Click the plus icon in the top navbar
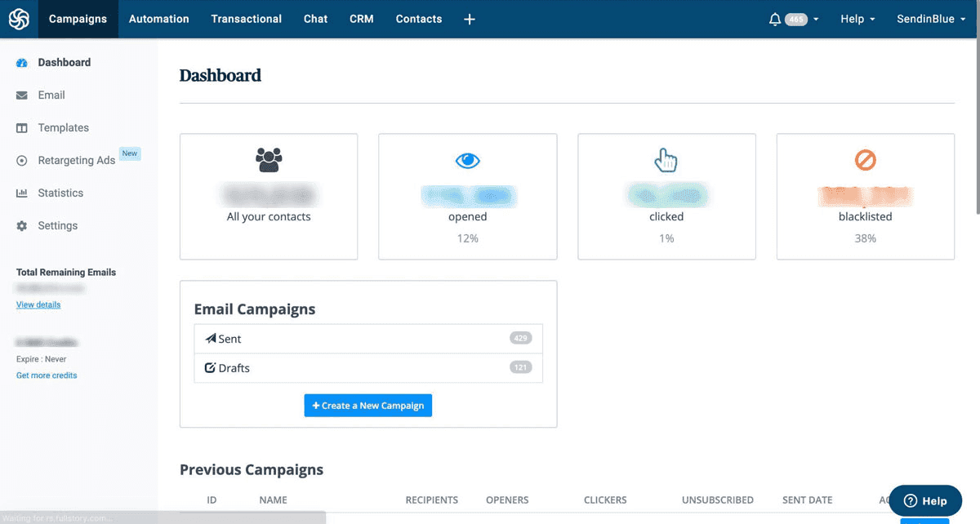Image resolution: width=980 pixels, height=524 pixels. [469, 18]
